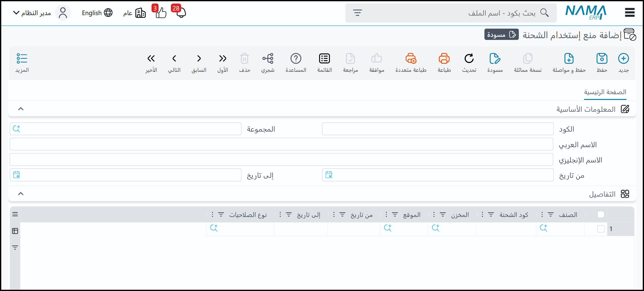Open the Tree view (شجري) icon
This screenshot has width=644, height=291.
268,59
